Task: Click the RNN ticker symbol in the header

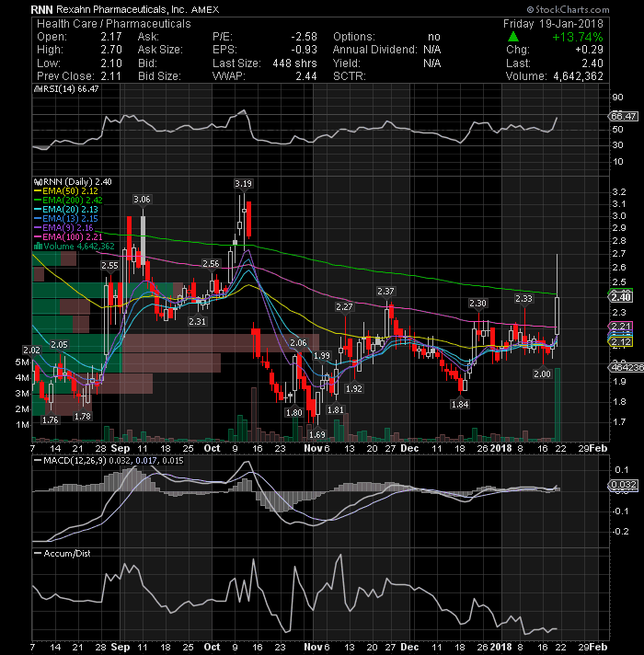Action: [42, 9]
